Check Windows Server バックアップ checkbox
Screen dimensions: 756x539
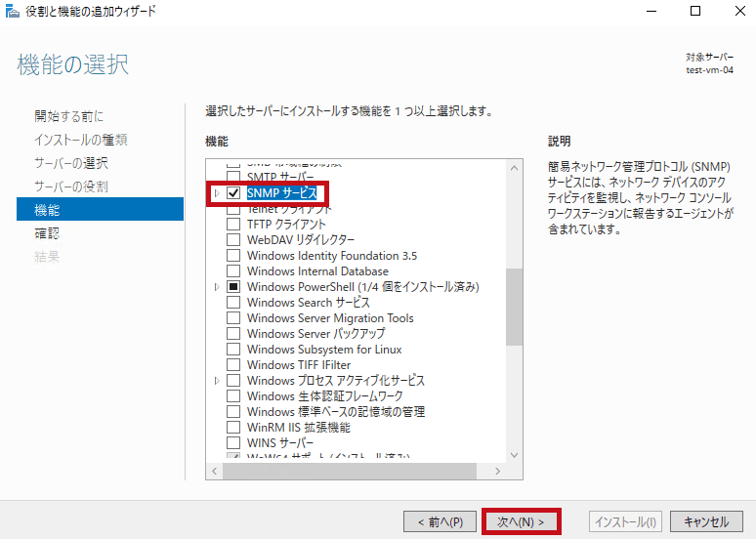point(233,334)
